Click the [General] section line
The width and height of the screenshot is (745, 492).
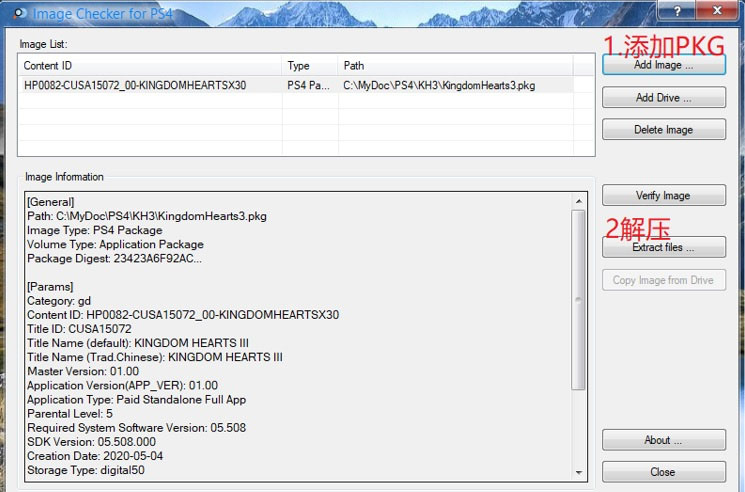(51, 202)
